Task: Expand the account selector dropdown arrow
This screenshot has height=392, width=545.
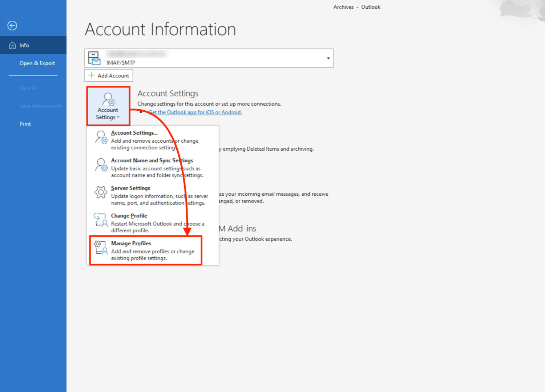Action: click(x=328, y=58)
